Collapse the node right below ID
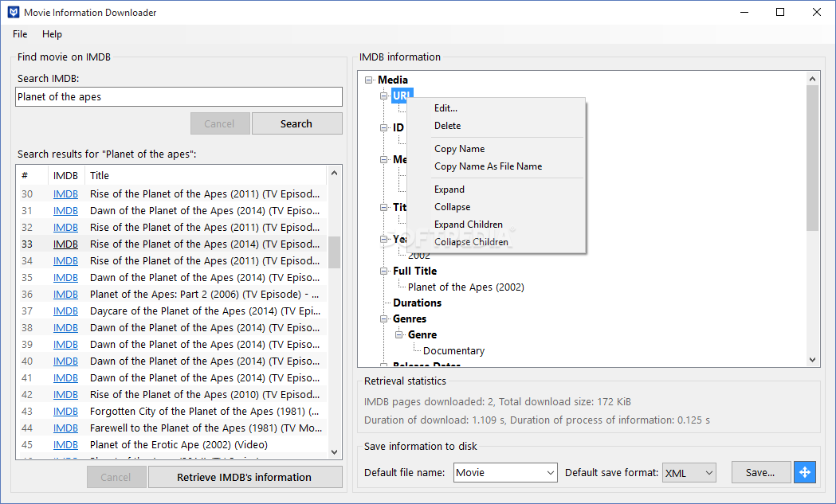Screen dimensions: 836x504 383,160
